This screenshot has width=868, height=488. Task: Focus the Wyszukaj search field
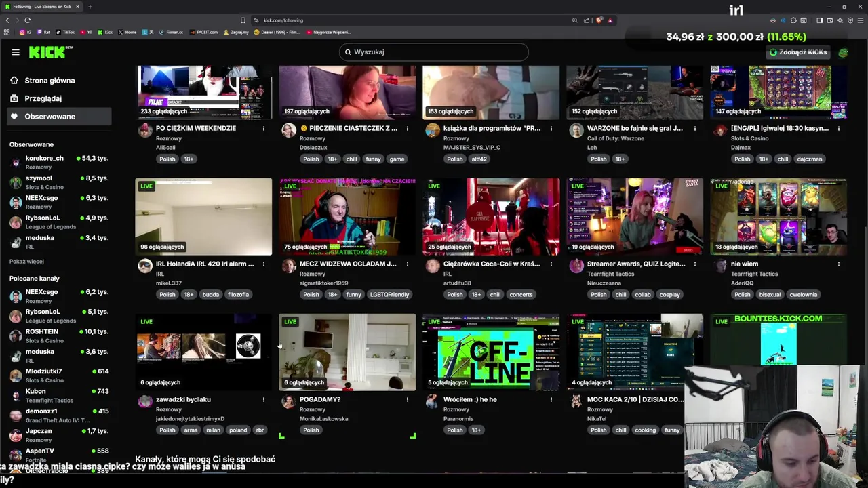pyautogui.click(x=434, y=52)
